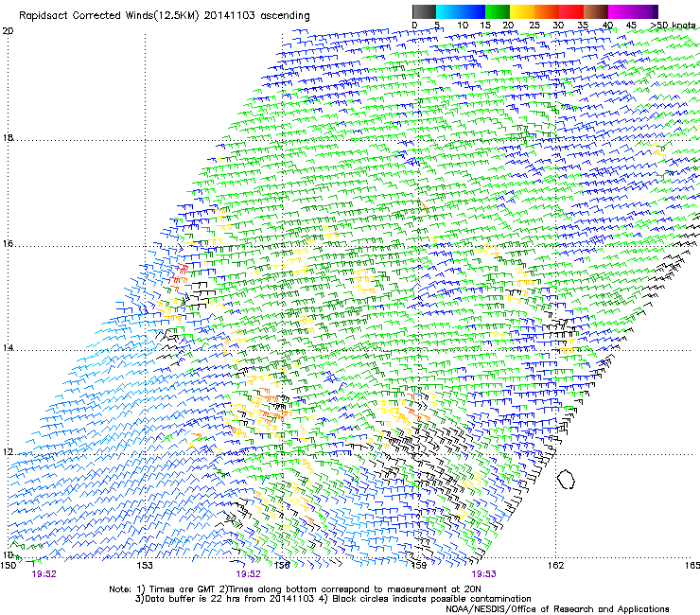
Task: Click the '40' label under the color scale
Action: (x=607, y=26)
